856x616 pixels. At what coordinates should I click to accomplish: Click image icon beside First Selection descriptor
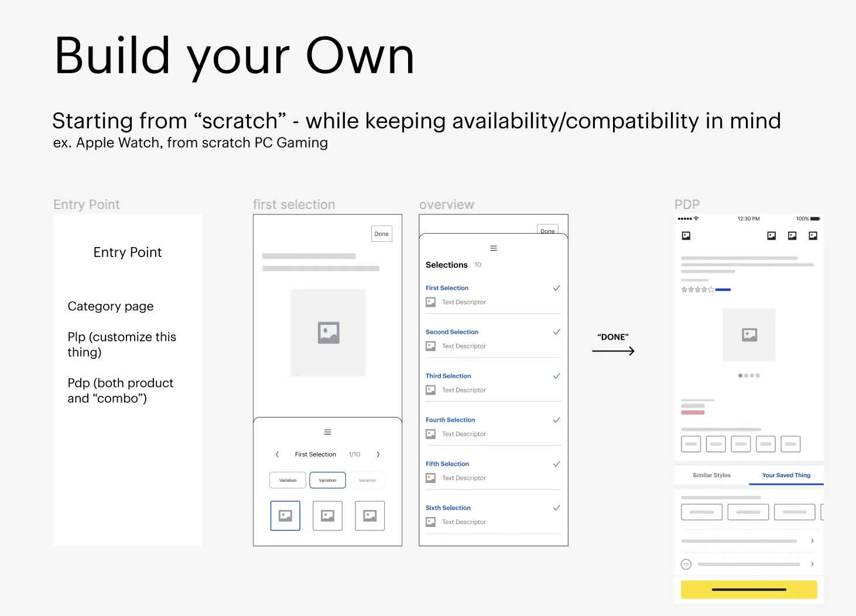431,302
